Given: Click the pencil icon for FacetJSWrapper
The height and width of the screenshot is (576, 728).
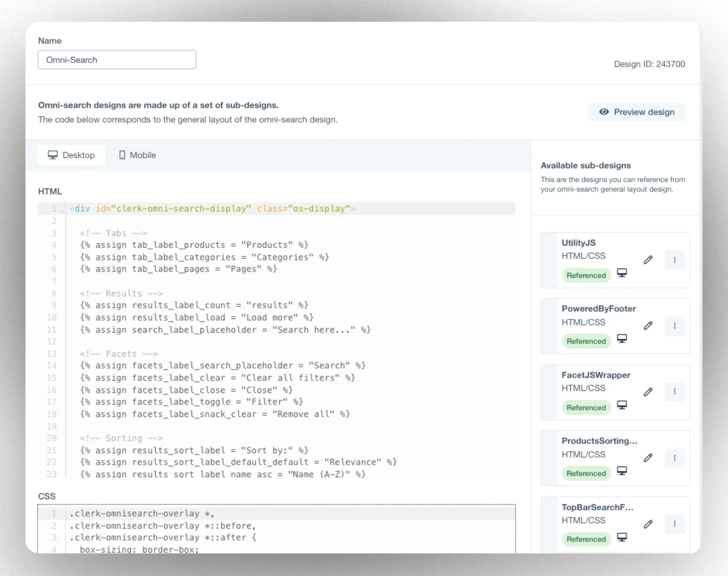Looking at the screenshot, I should (x=648, y=392).
